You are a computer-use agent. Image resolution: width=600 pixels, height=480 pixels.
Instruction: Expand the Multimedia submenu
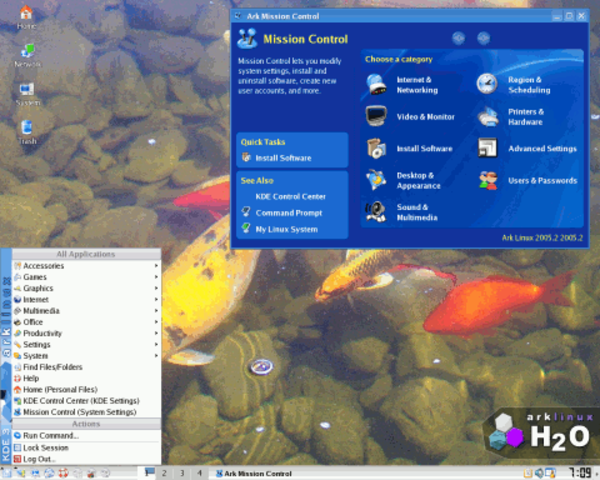[86, 310]
